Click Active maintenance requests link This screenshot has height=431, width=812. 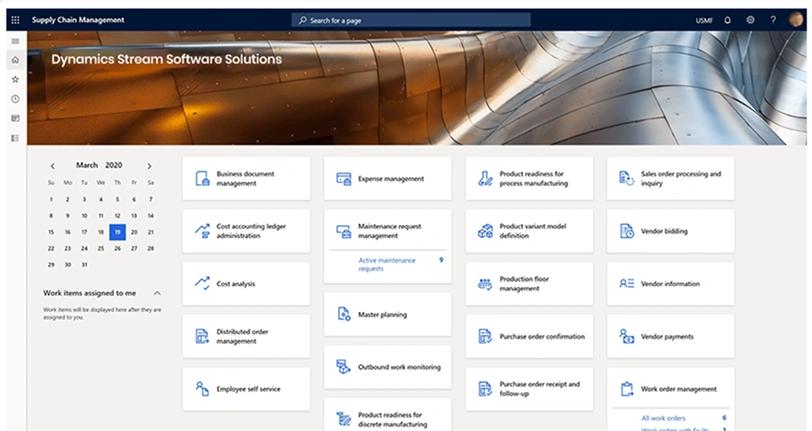[x=385, y=264]
